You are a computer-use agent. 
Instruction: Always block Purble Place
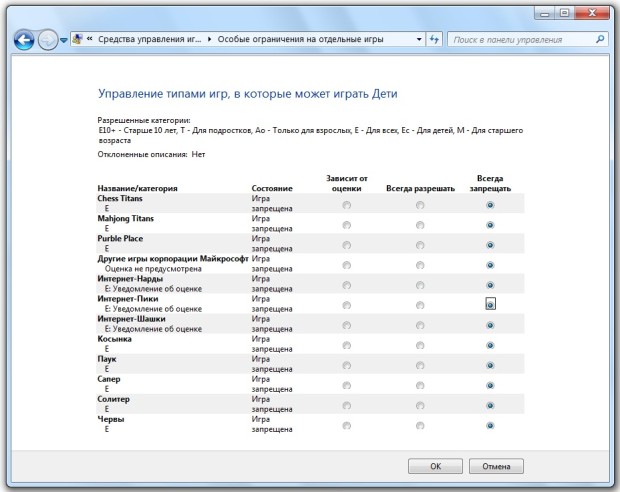pyautogui.click(x=490, y=245)
